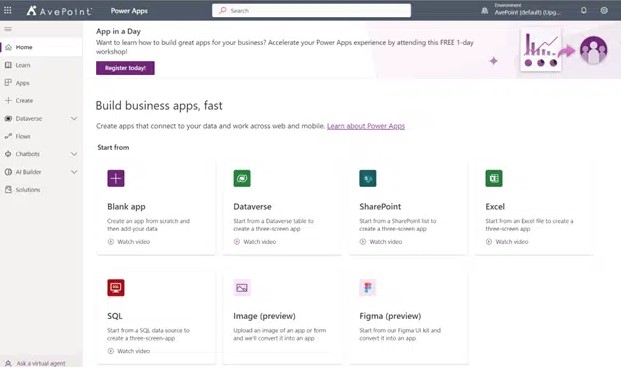This screenshot has width=621, height=368.
Task: Click the Solutions icon in sidebar
Action: [x=8, y=190]
